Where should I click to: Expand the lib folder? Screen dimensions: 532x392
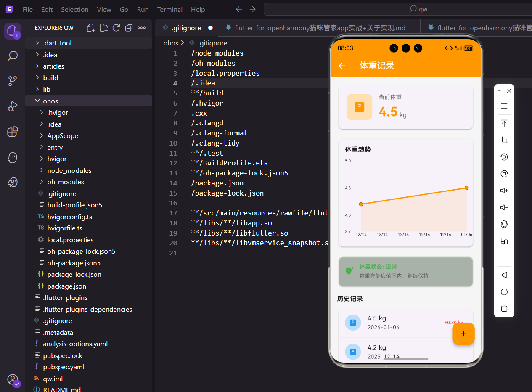coord(88,89)
